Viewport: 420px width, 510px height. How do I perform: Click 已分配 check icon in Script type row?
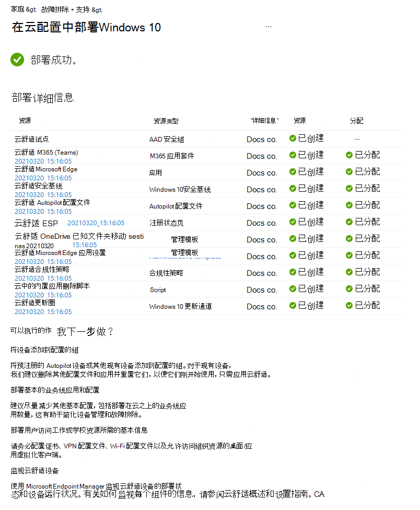[349, 288]
